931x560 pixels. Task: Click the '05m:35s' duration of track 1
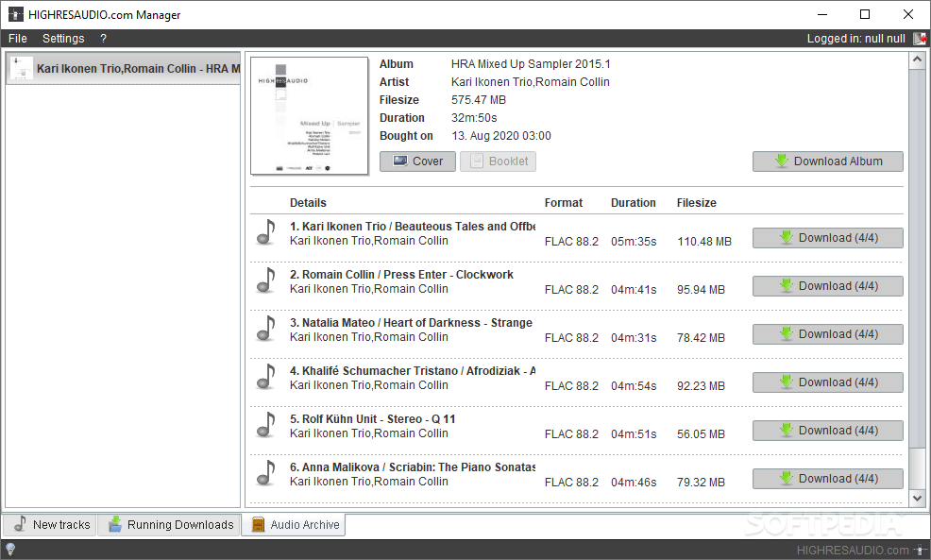click(x=634, y=242)
